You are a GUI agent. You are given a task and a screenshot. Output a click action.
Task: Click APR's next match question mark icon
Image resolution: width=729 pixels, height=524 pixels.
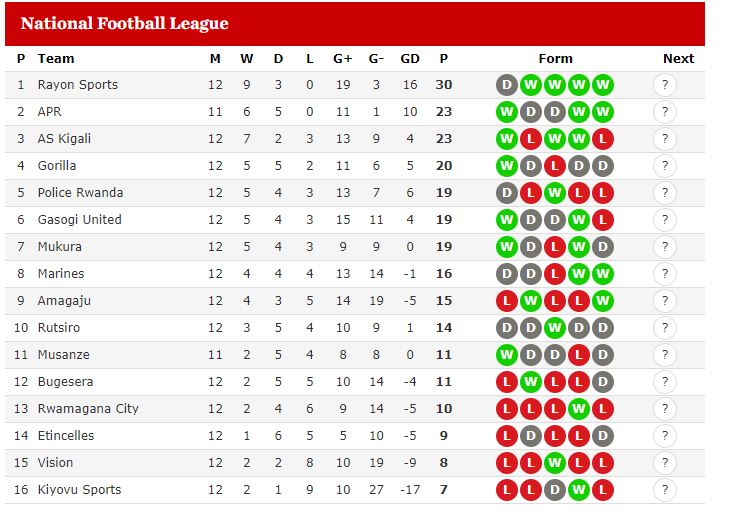click(x=665, y=112)
